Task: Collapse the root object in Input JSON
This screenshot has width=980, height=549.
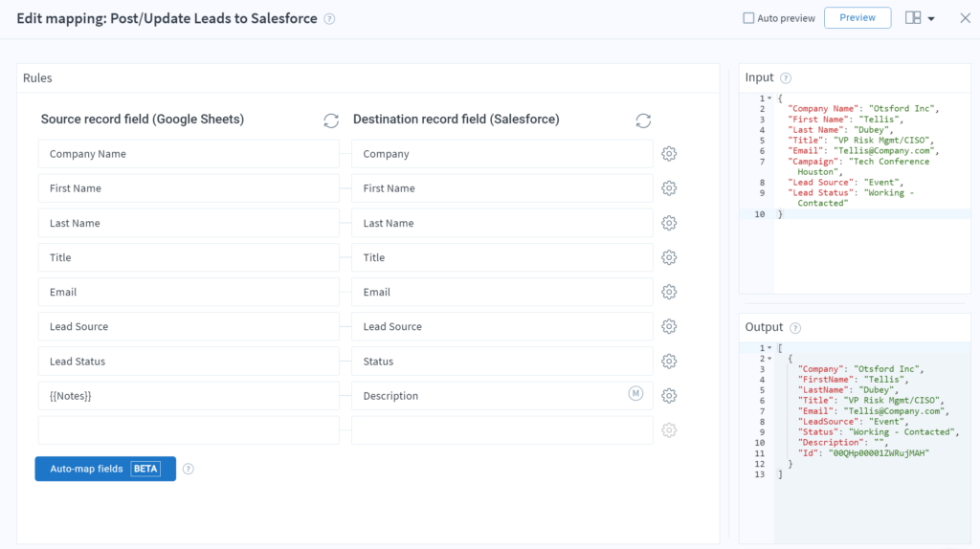Action: click(769, 99)
